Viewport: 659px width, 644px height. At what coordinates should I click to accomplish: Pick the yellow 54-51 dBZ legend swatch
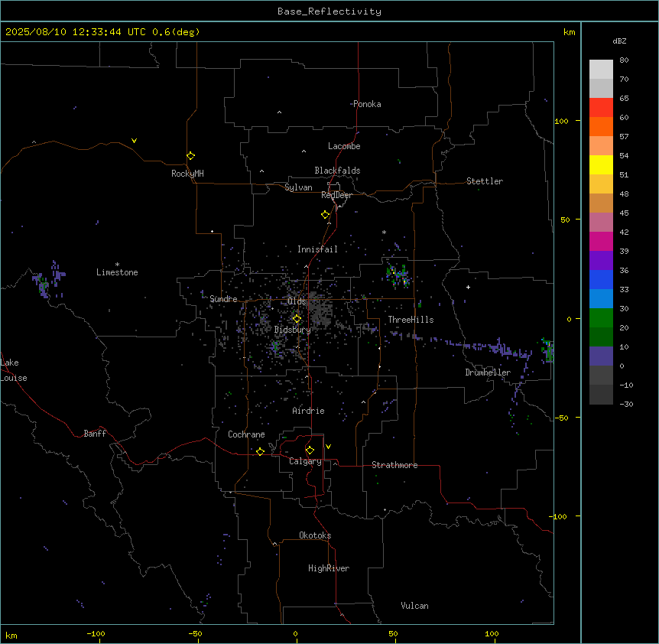pyautogui.click(x=601, y=164)
